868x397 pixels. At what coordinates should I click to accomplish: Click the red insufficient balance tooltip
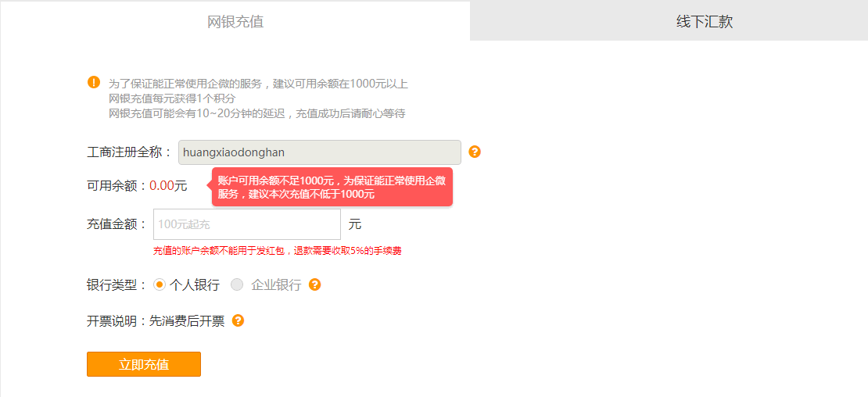click(332, 187)
